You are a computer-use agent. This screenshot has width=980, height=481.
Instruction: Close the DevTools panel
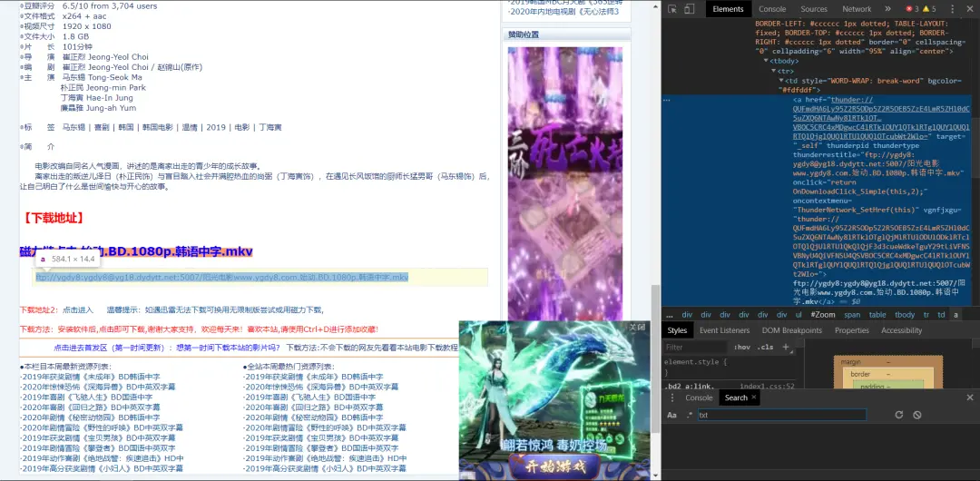(x=969, y=9)
